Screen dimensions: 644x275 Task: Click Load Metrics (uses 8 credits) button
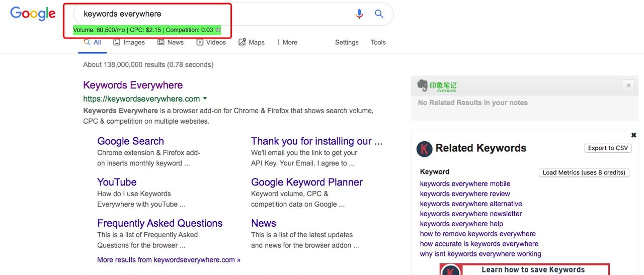pyautogui.click(x=584, y=172)
